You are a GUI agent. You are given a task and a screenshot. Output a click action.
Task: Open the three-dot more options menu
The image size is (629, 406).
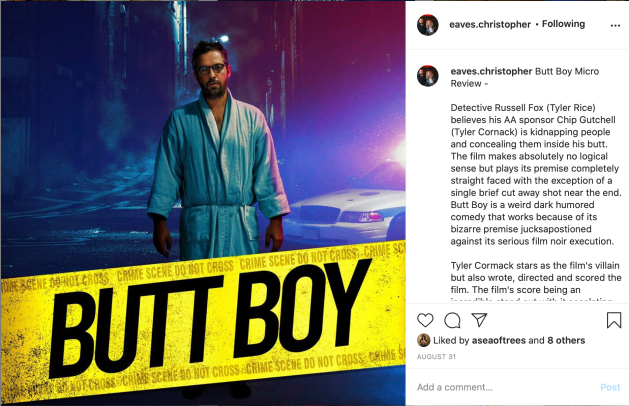point(615,25)
